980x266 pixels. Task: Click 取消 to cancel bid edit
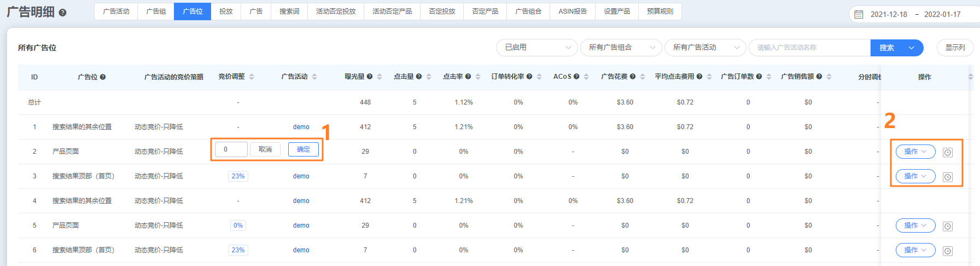(x=265, y=149)
